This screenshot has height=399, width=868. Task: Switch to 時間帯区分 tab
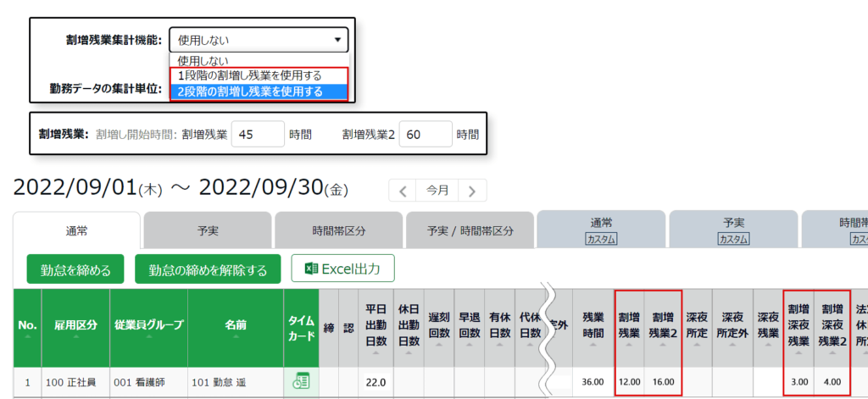pos(337,230)
